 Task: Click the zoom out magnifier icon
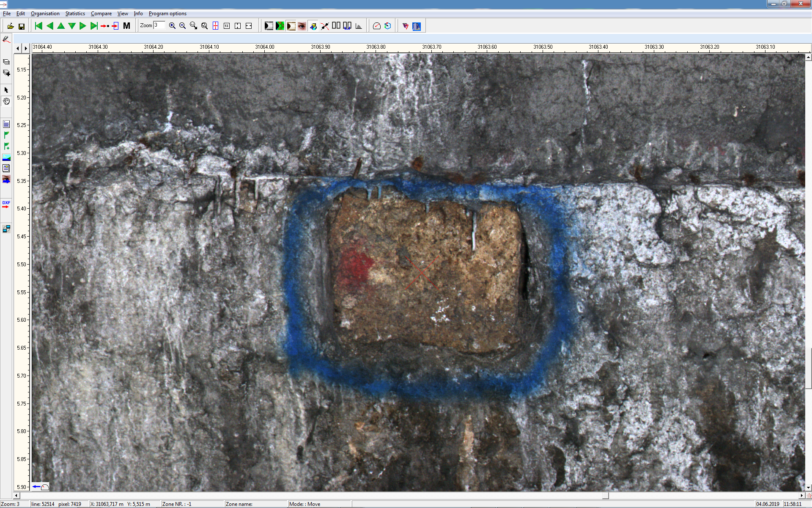click(x=182, y=26)
